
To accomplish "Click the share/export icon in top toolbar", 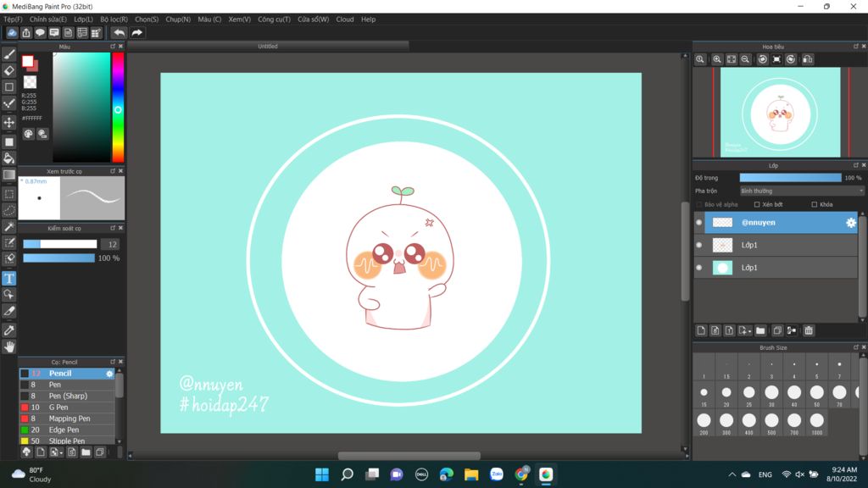I will 26,33.
